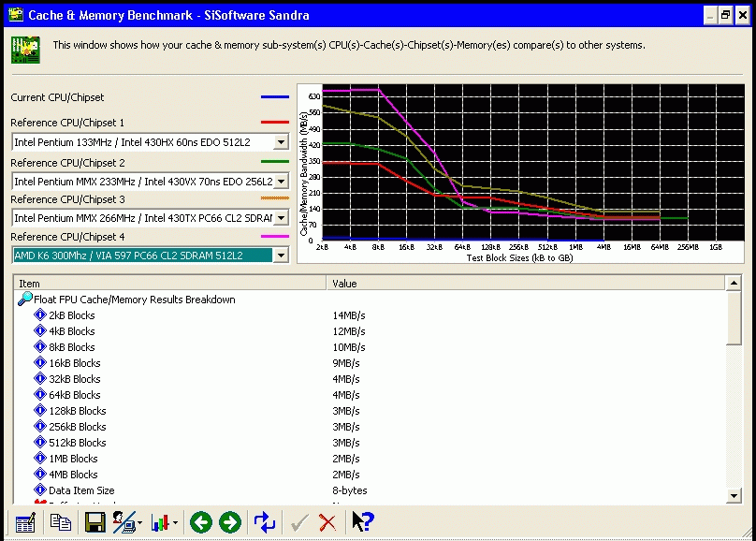756x541 pixels.
Task: Click the Item column header
Action: coord(170,283)
